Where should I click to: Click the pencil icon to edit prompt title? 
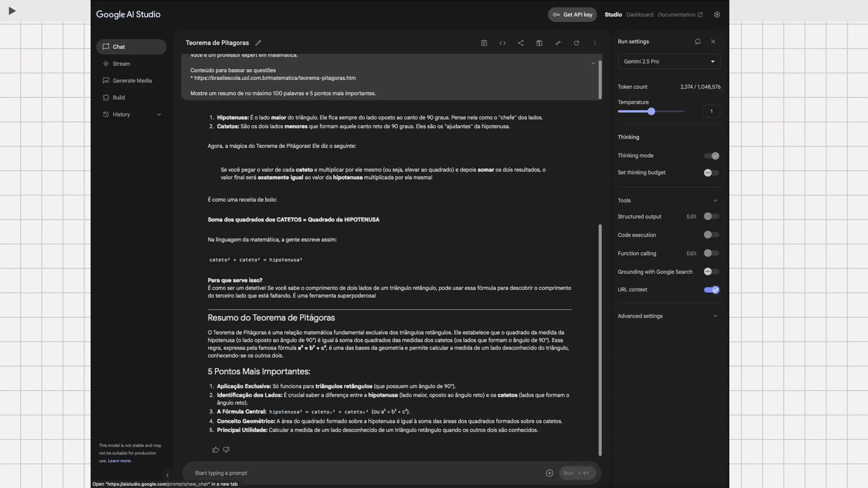click(258, 43)
